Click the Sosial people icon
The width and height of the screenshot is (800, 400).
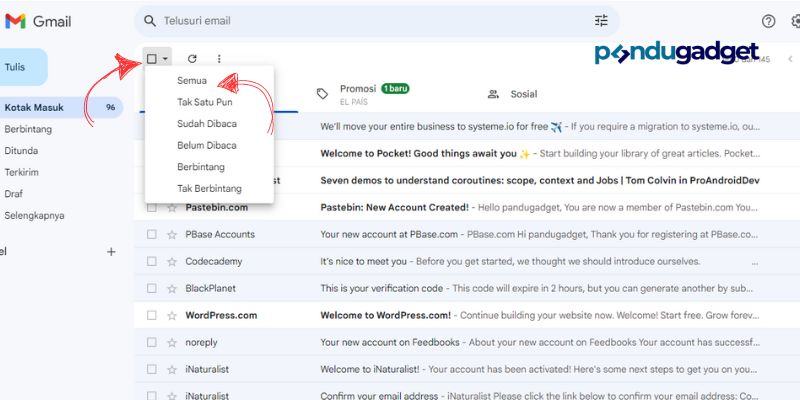coord(493,94)
